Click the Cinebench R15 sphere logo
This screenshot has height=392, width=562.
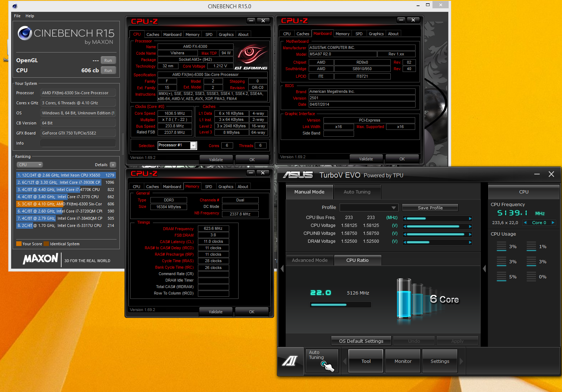[25, 33]
